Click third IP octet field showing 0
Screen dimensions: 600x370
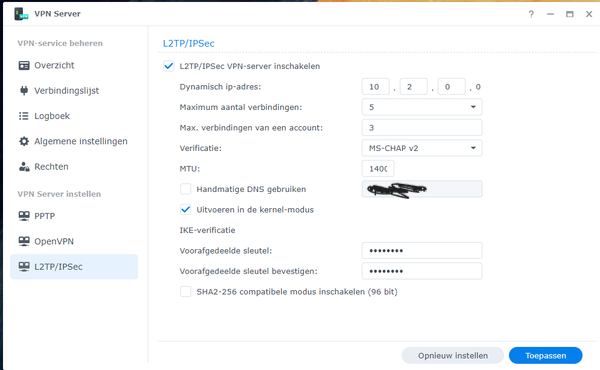452,87
